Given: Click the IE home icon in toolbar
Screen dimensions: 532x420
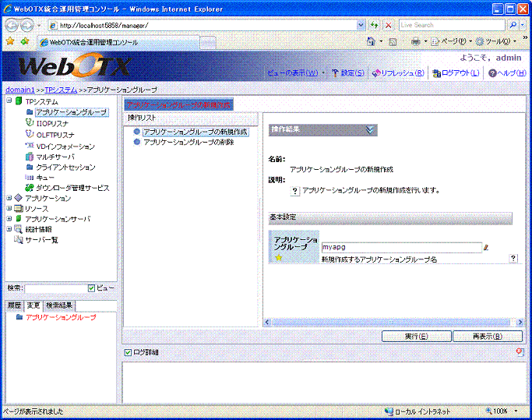Looking at the screenshot, I should pyautogui.click(x=372, y=41).
